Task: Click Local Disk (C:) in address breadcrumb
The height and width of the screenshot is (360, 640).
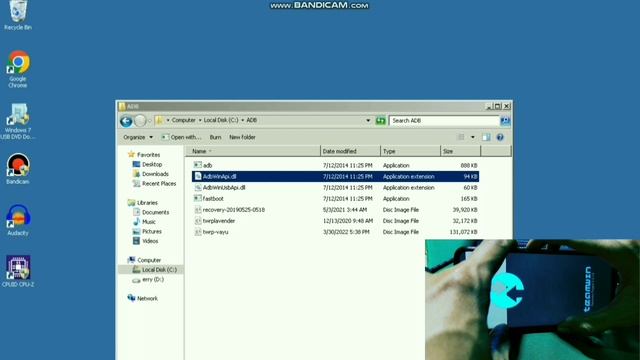Action: 221,120
